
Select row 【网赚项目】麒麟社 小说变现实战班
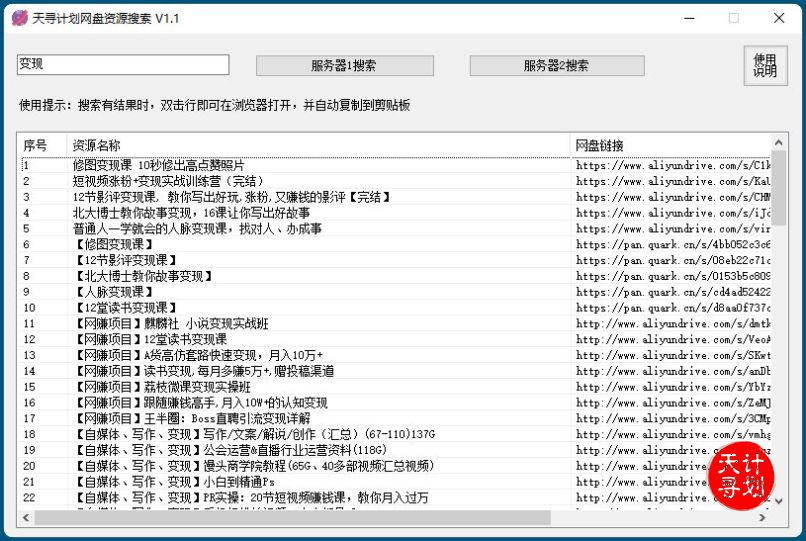396,323
